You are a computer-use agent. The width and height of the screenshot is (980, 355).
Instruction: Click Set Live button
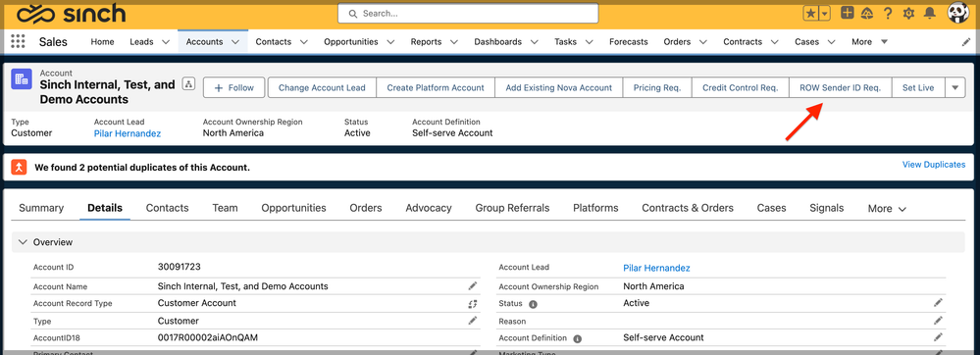click(x=918, y=88)
